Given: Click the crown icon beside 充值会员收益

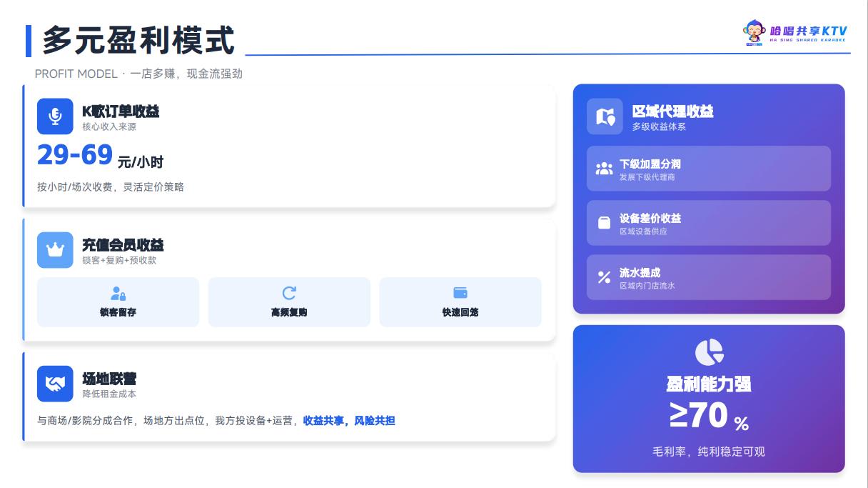Looking at the screenshot, I should [55, 250].
